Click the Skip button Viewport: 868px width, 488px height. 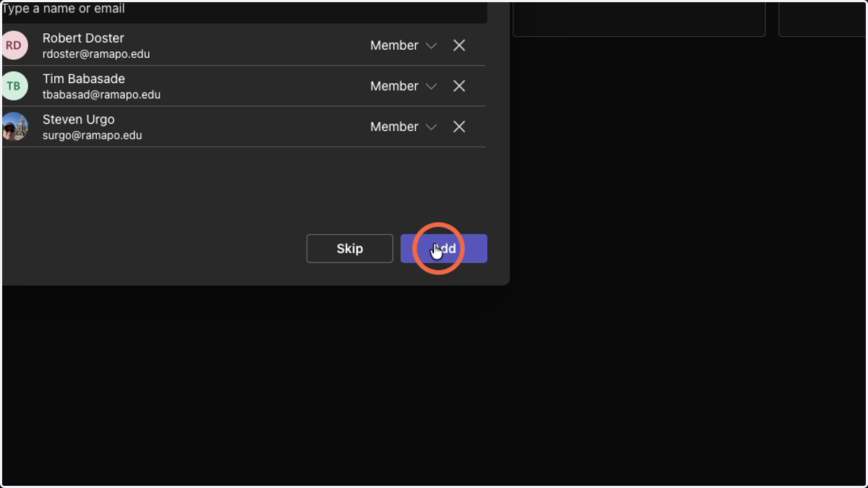(349, 249)
